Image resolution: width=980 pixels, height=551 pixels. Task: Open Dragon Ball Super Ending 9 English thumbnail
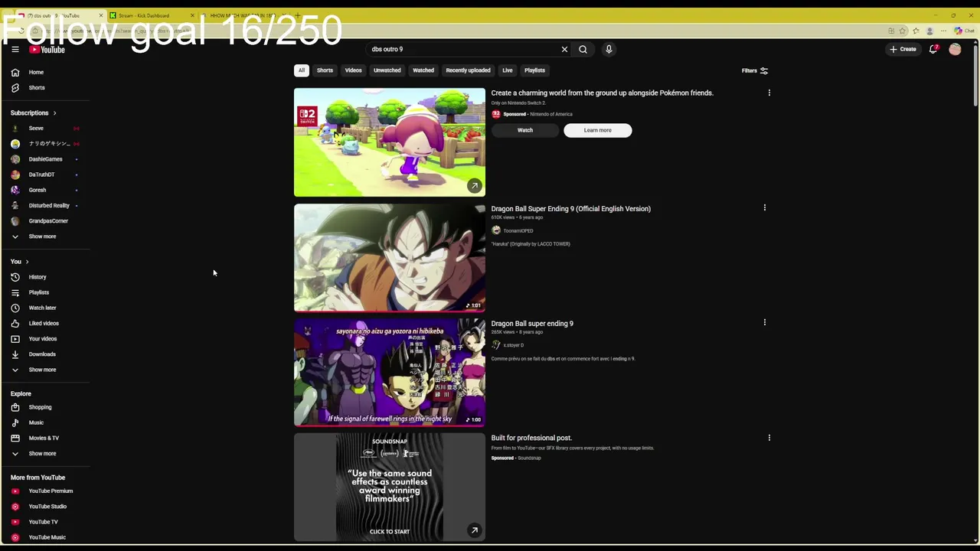tap(390, 258)
